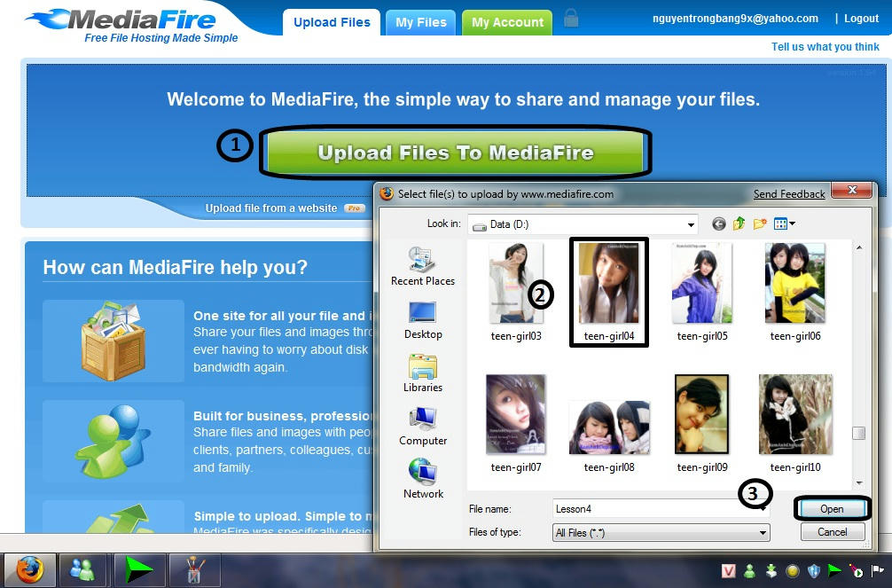Click Send Feedback in the dialog title bar
892x588 pixels.
click(789, 194)
